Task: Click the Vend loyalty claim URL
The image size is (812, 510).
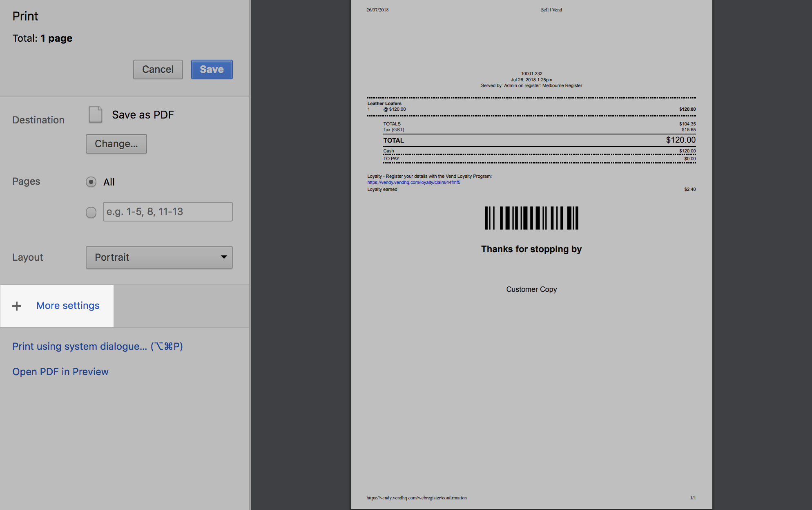Action: pos(413,183)
